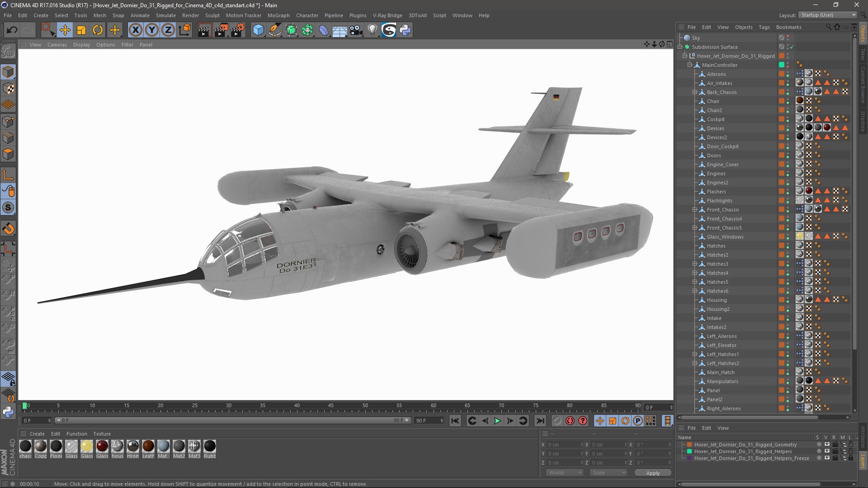Select Glass_Windows object in tree

tap(725, 237)
